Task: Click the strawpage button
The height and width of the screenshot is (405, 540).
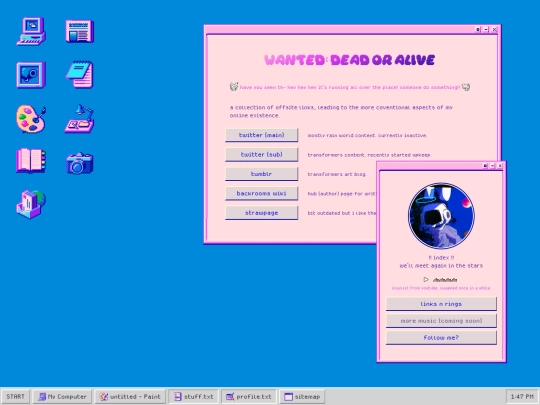Action: coord(261,213)
